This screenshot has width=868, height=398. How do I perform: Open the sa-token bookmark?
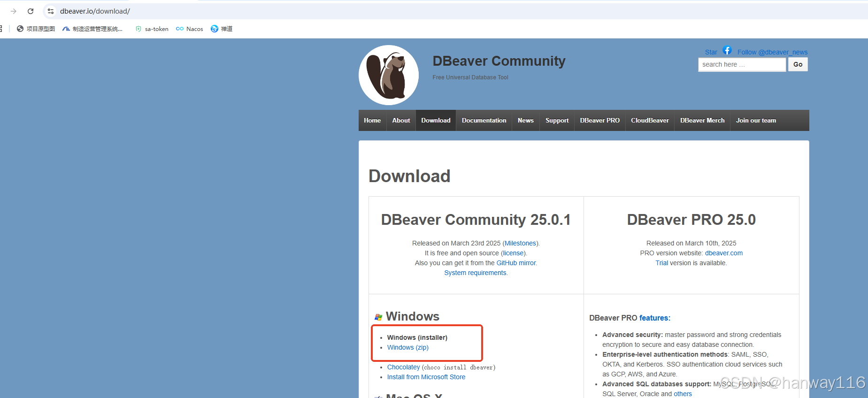pos(152,29)
